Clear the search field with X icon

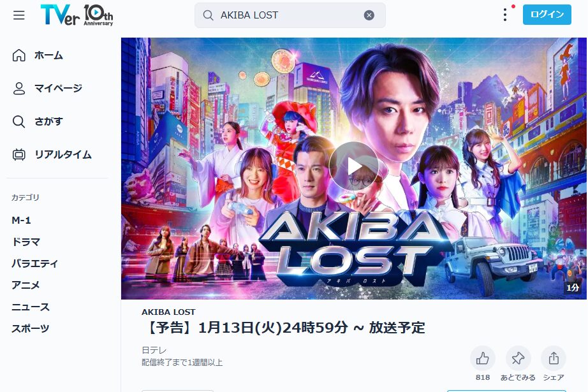[x=369, y=15]
